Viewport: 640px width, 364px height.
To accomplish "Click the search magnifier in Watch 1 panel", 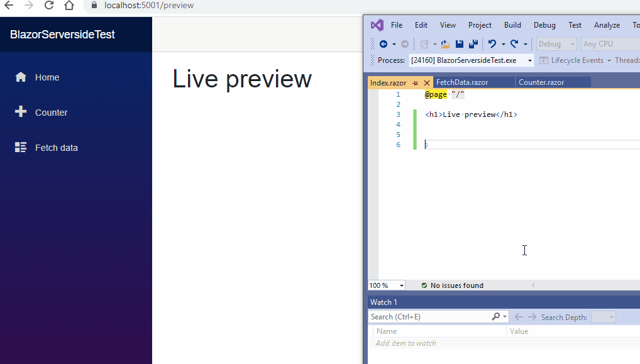I will (x=496, y=316).
